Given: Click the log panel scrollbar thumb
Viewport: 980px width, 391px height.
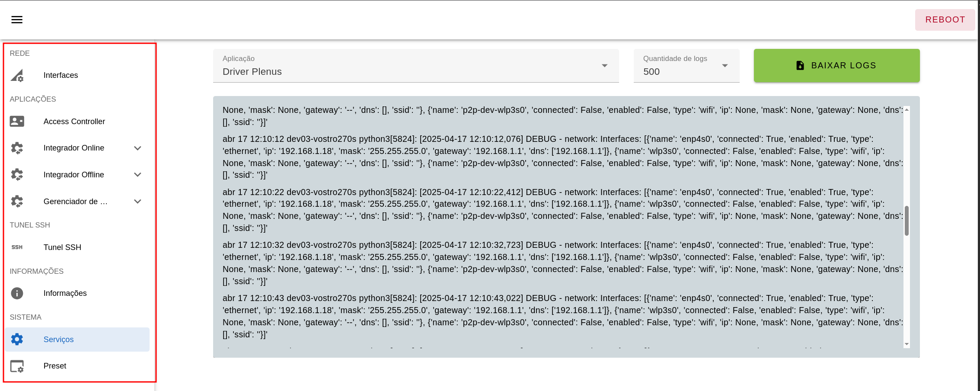Looking at the screenshot, I should coord(907,221).
